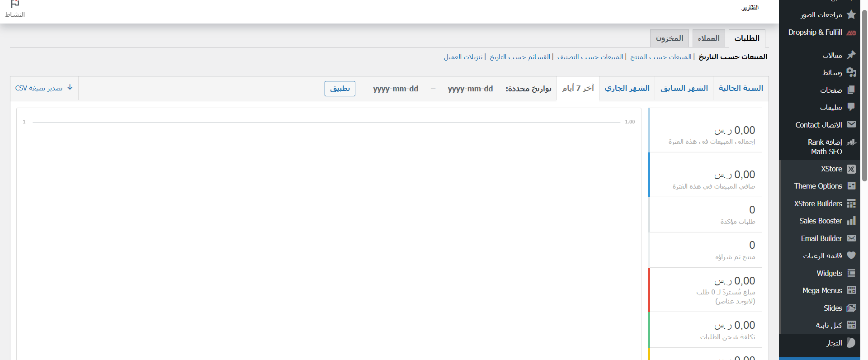Click the XStore X icon
This screenshot has height=360, width=868.
[851, 169]
